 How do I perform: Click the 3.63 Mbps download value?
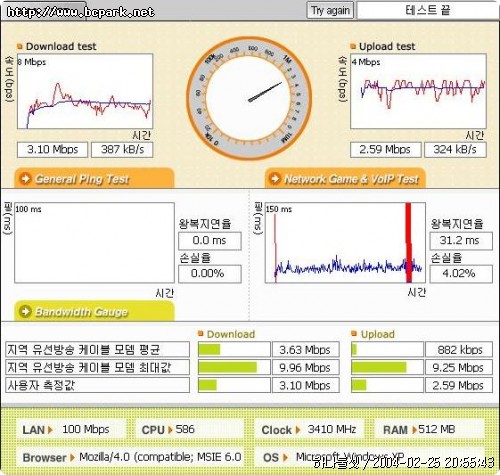pos(306,349)
